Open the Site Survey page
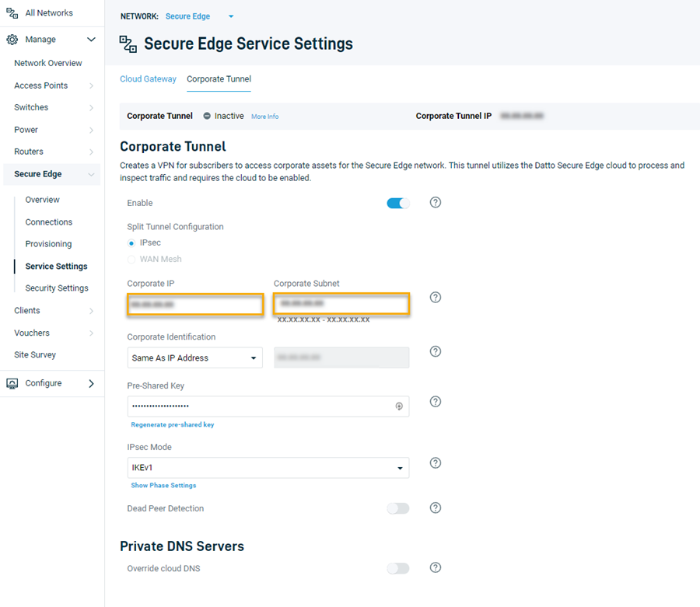The height and width of the screenshot is (607, 700). [35, 355]
